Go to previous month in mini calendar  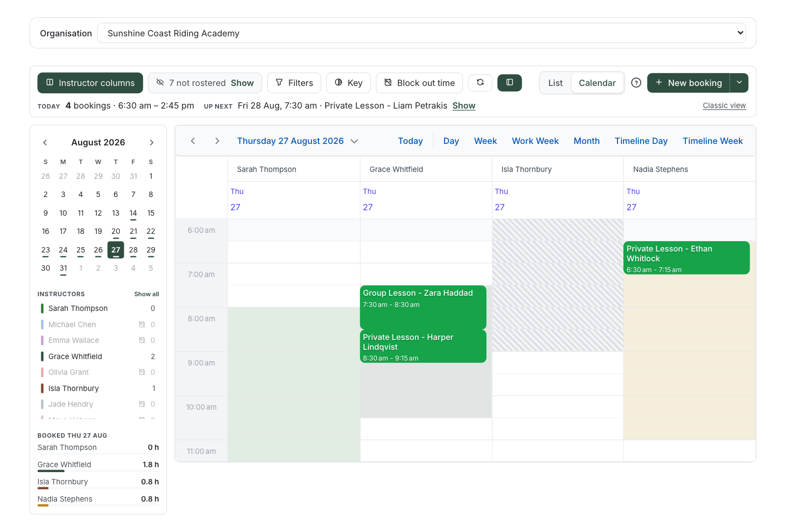pyautogui.click(x=45, y=142)
